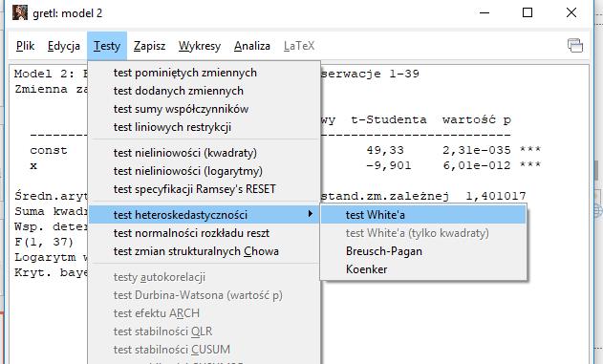603x364 pixels.
Task: Click the greyed LaTeX menu
Action: pyautogui.click(x=299, y=46)
